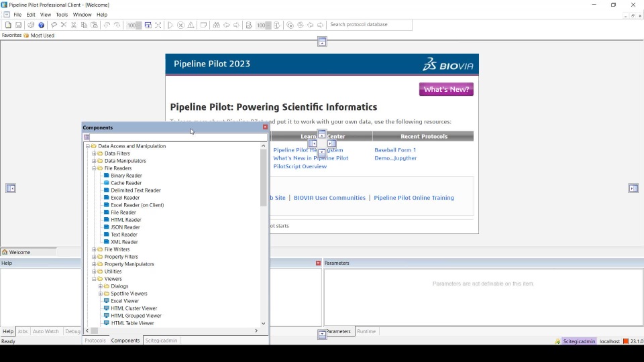Open the Help menu
This screenshot has height=362, width=644.
(102, 15)
